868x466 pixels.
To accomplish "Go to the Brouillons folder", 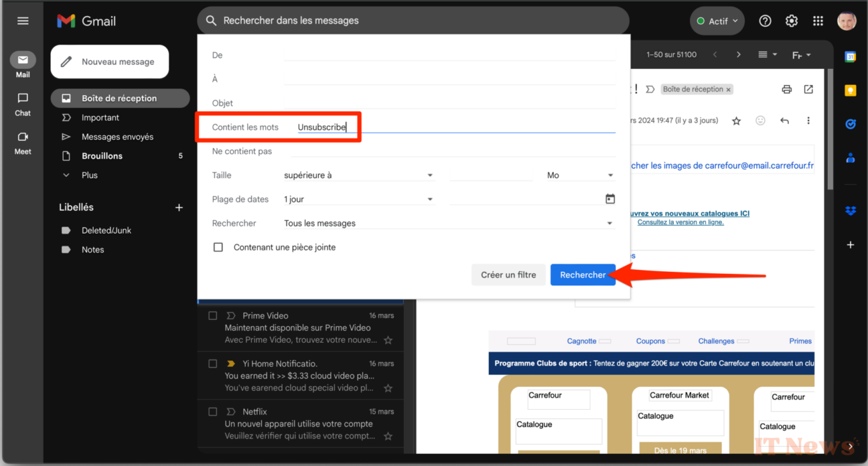I will pyautogui.click(x=102, y=156).
